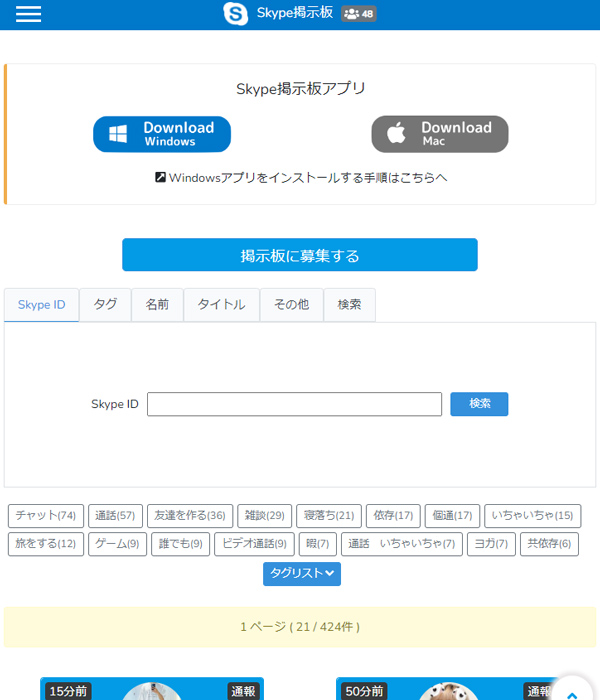This screenshot has height=700, width=600.
Task: Focus the Skype ID input field
Action: (x=295, y=404)
